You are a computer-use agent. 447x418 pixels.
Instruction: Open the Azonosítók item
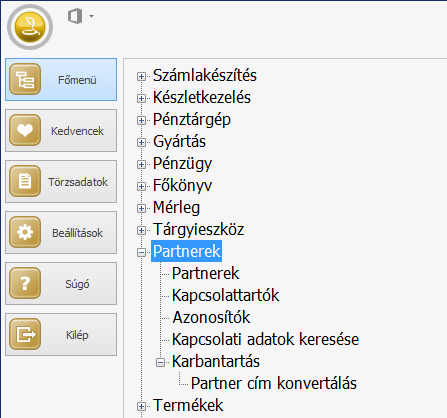pos(211,317)
